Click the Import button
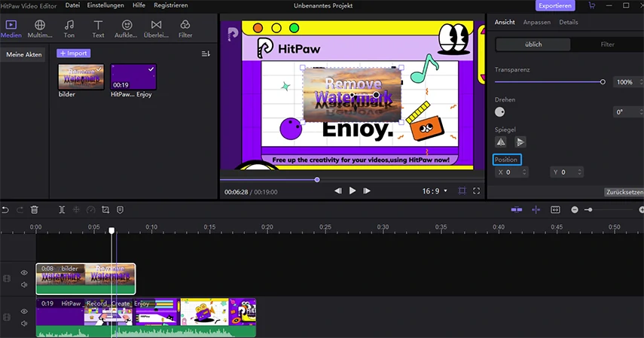Image resolution: width=644 pixels, height=338 pixels. click(74, 53)
